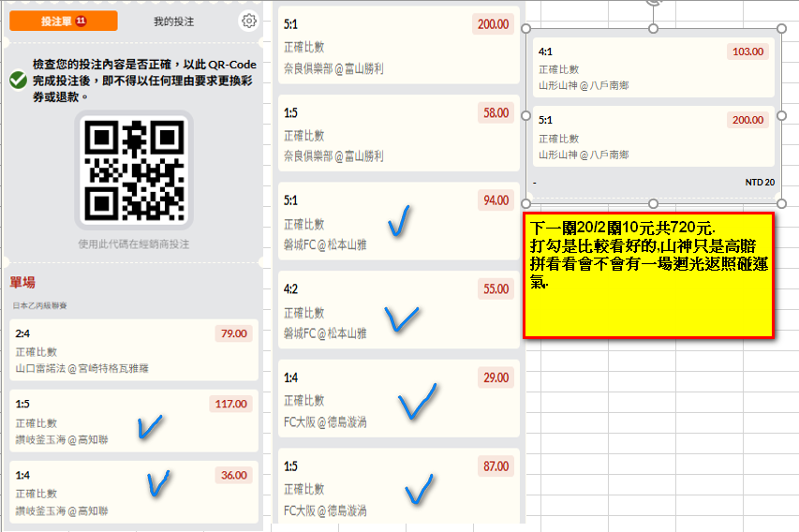Click blue checkmark on 1:5 FC大阪 card
799x532 pixels.
[x=418, y=488]
